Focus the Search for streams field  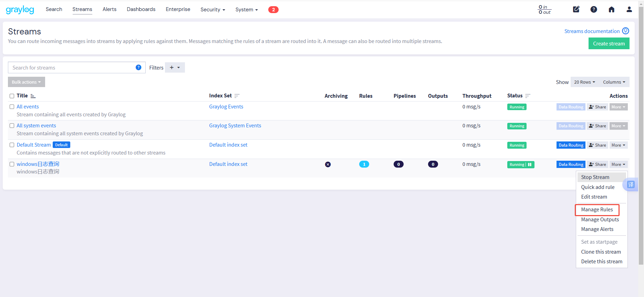pos(76,67)
